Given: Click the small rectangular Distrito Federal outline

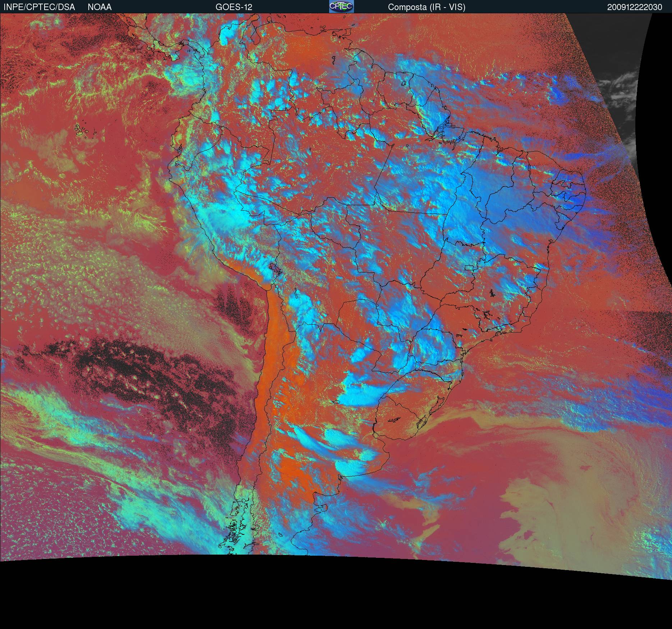Looking at the screenshot, I should (469, 267).
